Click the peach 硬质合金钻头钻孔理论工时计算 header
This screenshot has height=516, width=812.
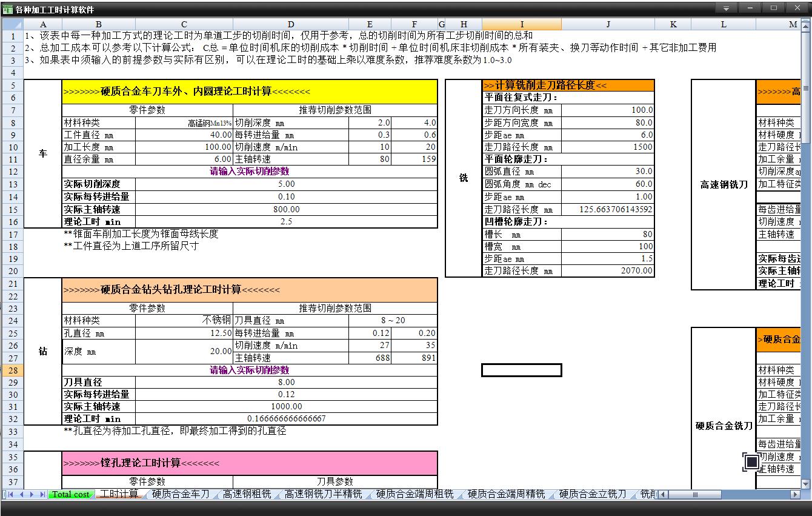tap(250, 290)
